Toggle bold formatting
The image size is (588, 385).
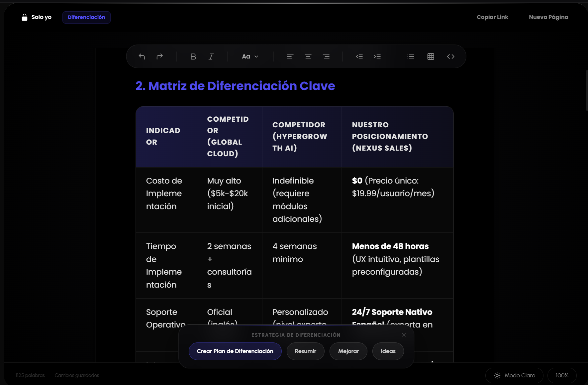point(193,57)
